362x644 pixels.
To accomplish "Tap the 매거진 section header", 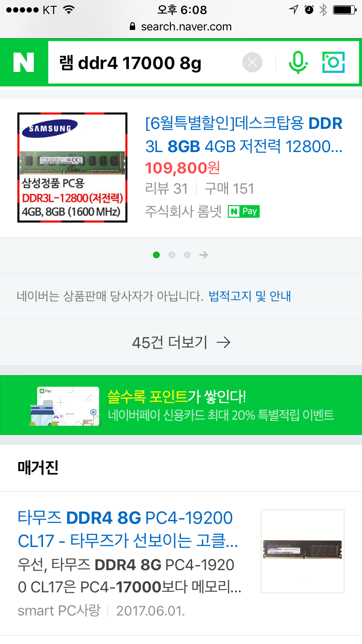I will (38, 467).
